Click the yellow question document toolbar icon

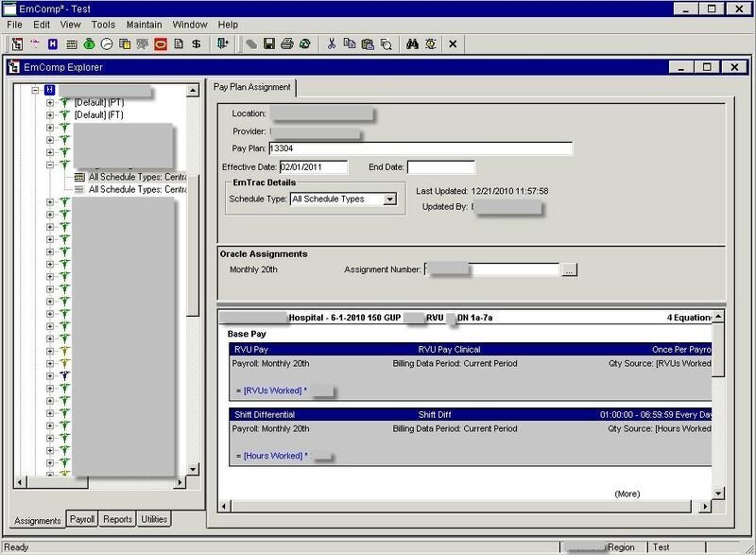click(x=125, y=44)
